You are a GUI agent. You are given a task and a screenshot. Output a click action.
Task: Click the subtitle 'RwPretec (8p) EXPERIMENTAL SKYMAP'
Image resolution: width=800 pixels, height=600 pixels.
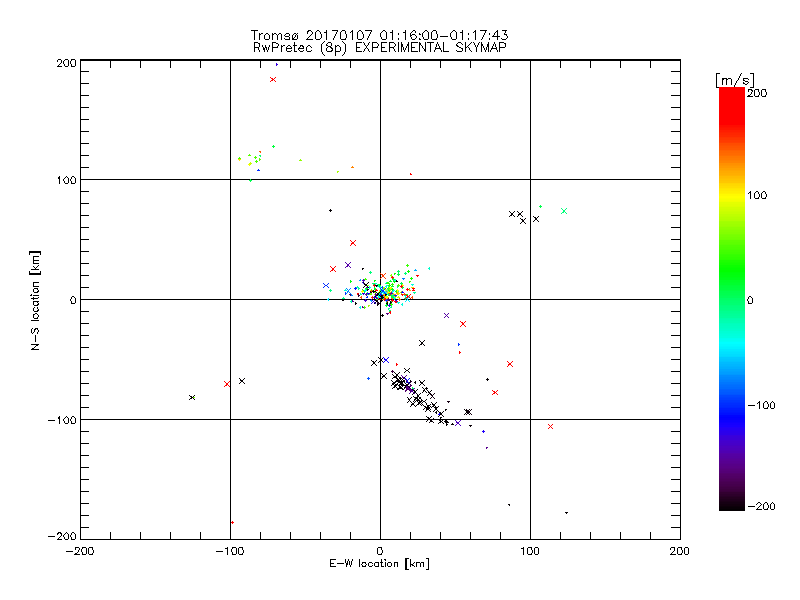(x=380, y=48)
